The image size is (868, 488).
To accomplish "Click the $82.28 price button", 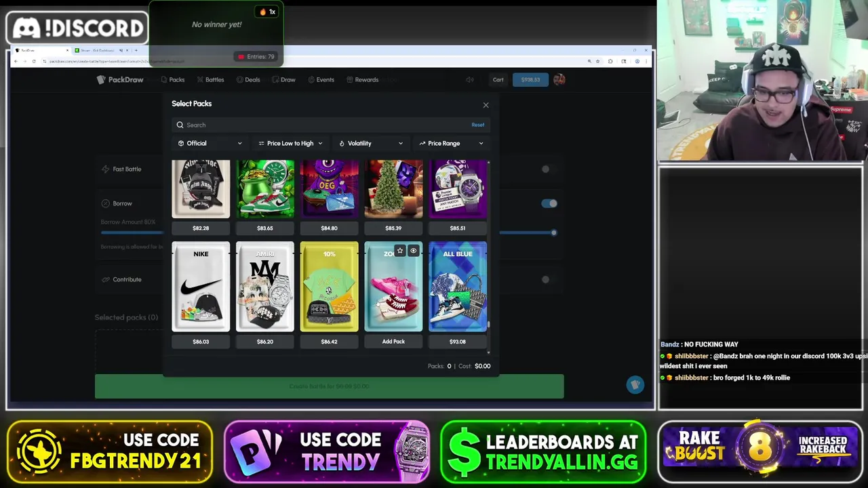I will pyautogui.click(x=201, y=228).
